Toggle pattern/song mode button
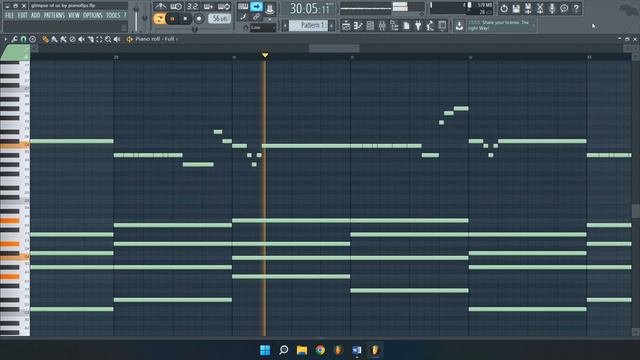This screenshot has width=640, height=360. pyautogui.click(x=159, y=19)
